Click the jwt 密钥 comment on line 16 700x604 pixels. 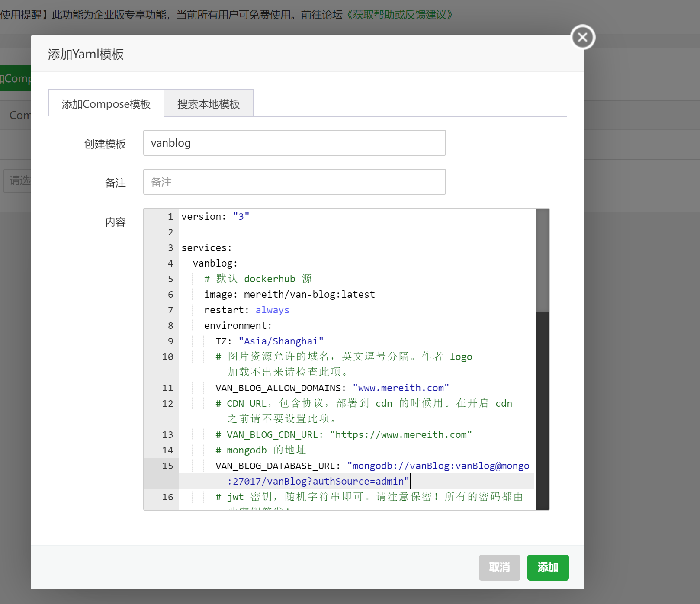click(369, 497)
